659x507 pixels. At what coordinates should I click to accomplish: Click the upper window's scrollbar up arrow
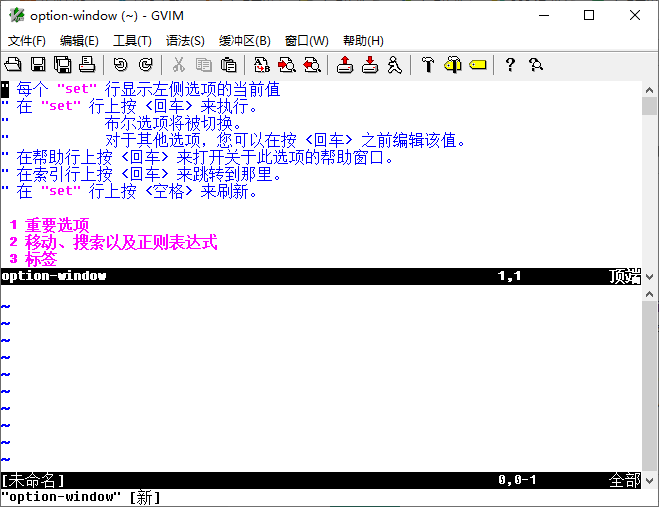click(x=649, y=90)
